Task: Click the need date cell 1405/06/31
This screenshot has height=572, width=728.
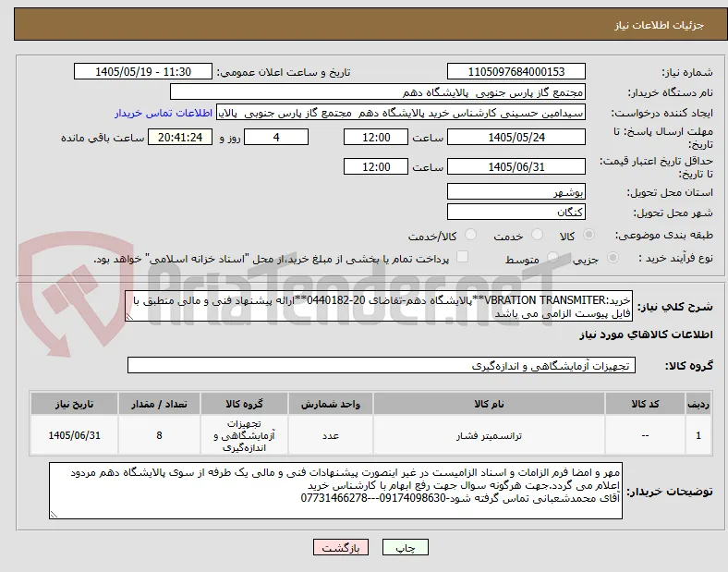Action: (x=74, y=435)
